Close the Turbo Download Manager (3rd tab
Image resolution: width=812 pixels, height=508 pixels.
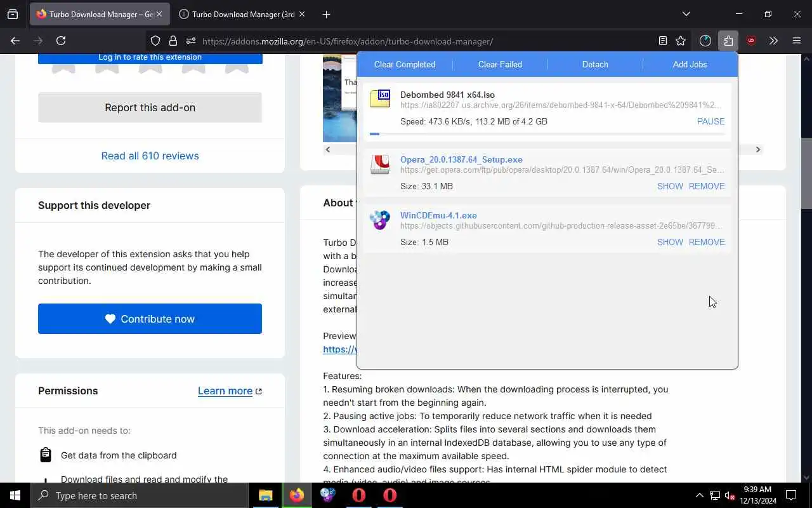[301, 14]
